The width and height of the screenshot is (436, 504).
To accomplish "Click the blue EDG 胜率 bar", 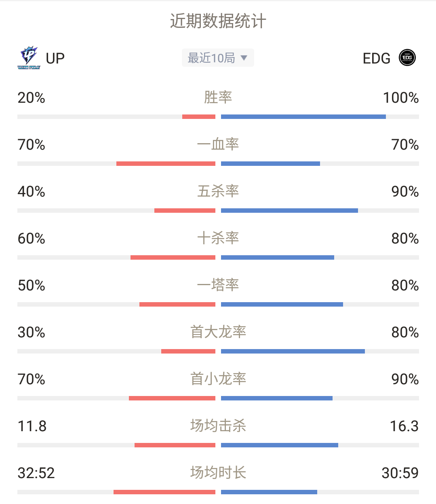I will coord(303,117).
